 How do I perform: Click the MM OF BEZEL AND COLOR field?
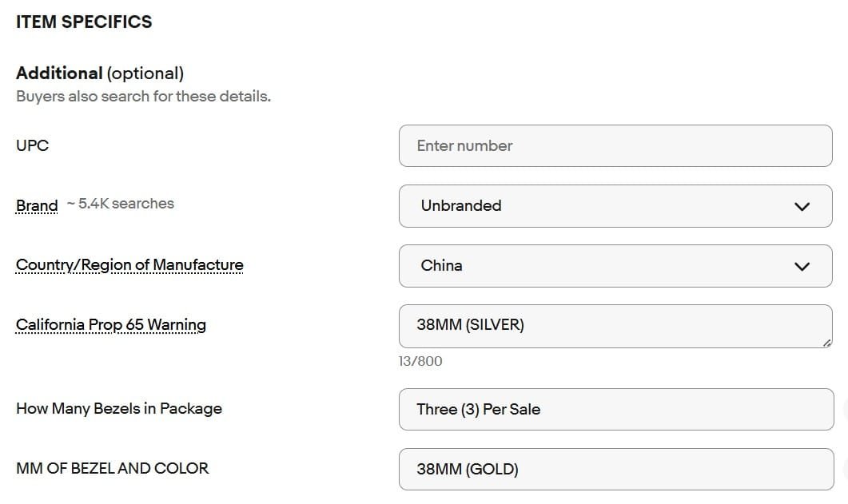click(x=615, y=469)
